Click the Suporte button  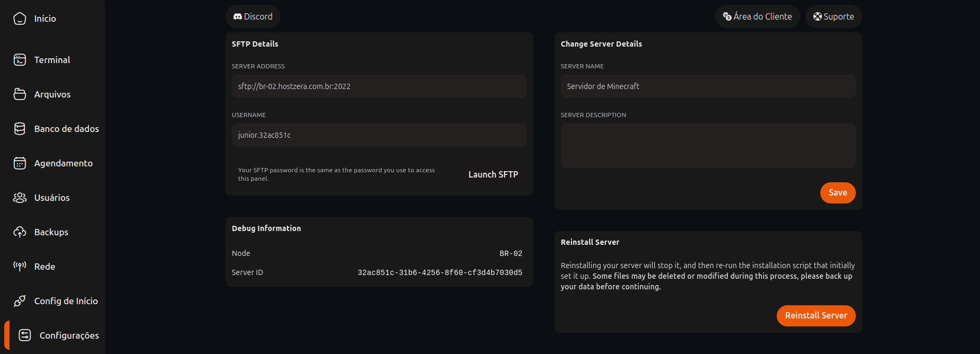coord(834,16)
